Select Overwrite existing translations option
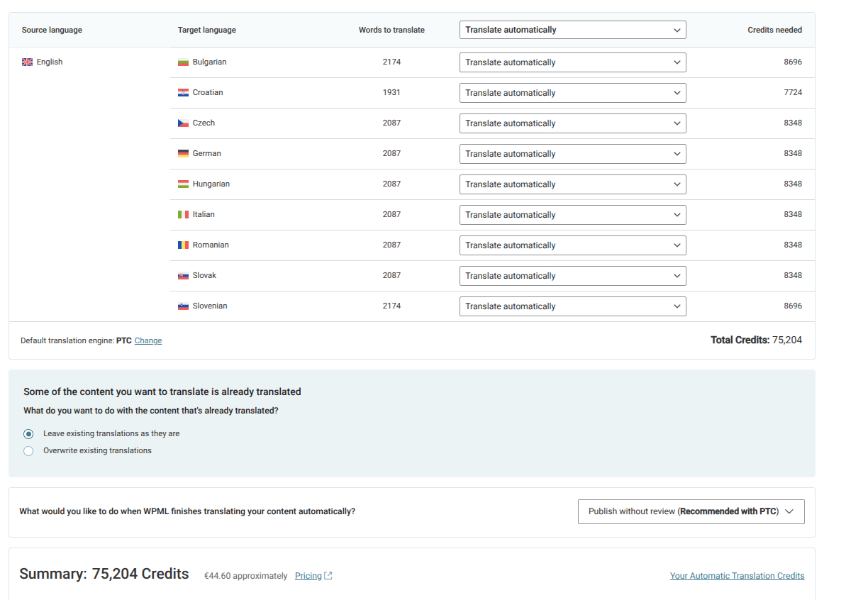868x600 pixels. [28, 451]
